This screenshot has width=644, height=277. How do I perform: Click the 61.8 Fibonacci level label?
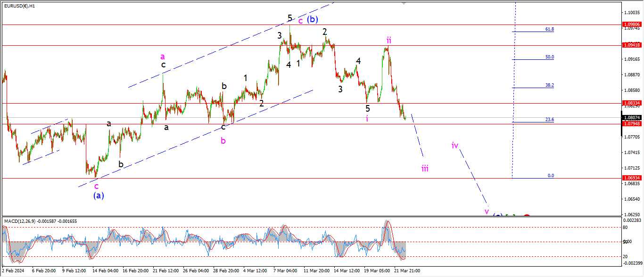point(549,29)
